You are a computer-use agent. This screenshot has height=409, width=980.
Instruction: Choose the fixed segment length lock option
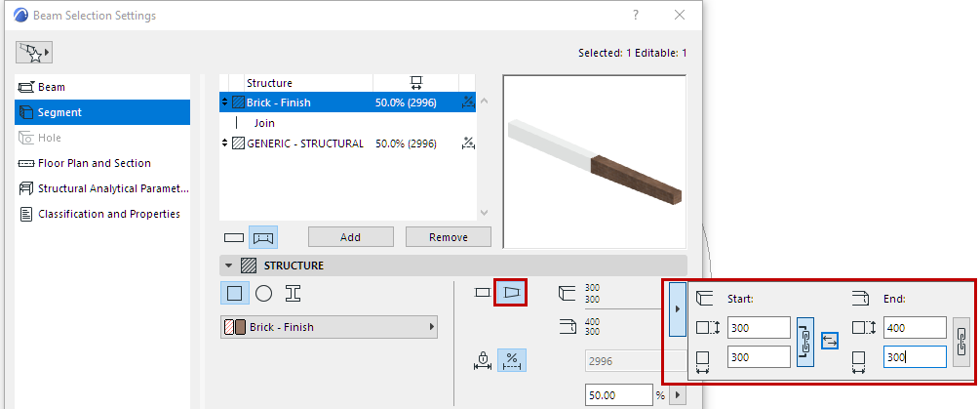click(483, 360)
